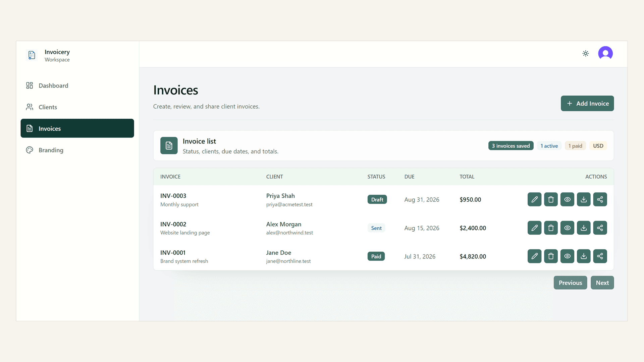
Task: Delete invoice INV-0001 with trash icon
Action: click(x=551, y=256)
